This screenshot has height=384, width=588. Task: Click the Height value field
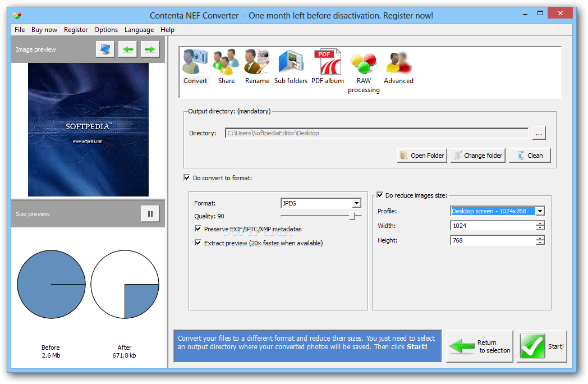pos(493,240)
